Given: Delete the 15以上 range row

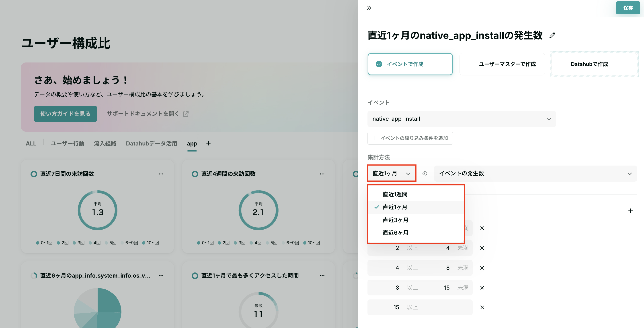Looking at the screenshot, I should [x=482, y=307].
